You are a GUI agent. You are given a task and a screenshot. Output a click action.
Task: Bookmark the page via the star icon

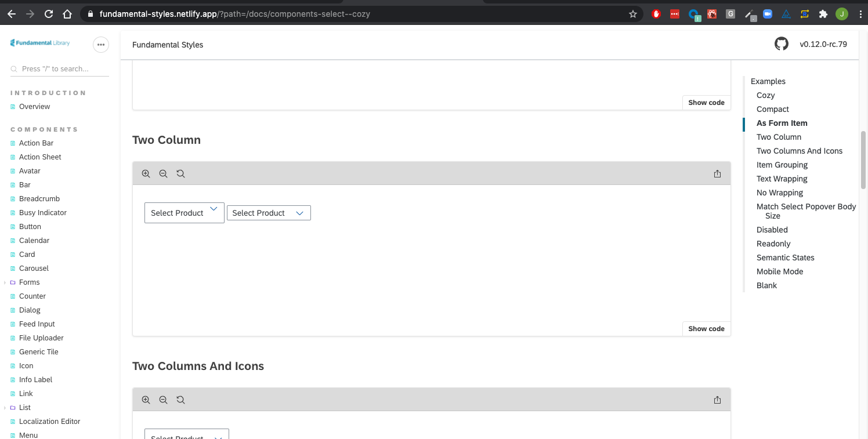coord(633,13)
